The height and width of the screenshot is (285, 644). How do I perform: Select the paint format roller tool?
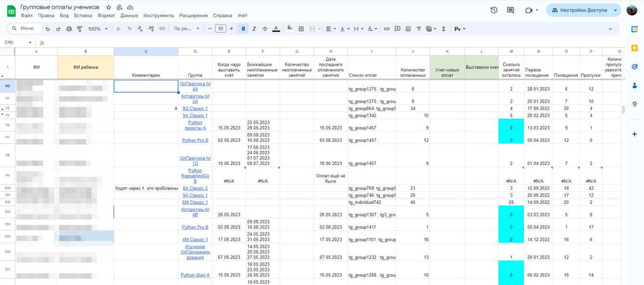pos(80,29)
